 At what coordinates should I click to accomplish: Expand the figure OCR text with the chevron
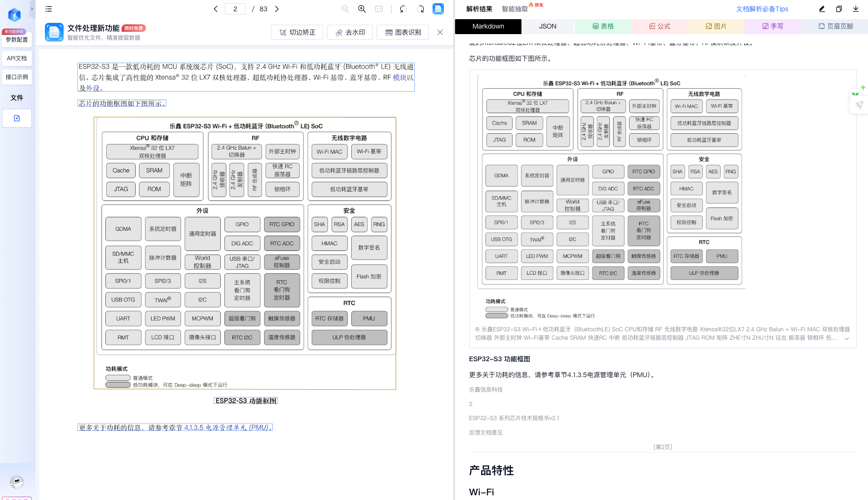pos(846,338)
